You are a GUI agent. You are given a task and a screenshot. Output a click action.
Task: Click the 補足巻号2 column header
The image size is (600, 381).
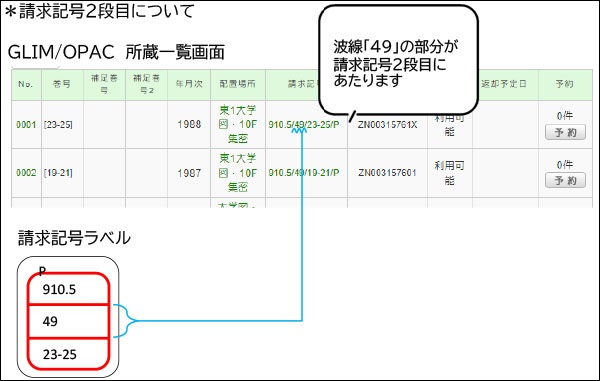click(x=147, y=84)
